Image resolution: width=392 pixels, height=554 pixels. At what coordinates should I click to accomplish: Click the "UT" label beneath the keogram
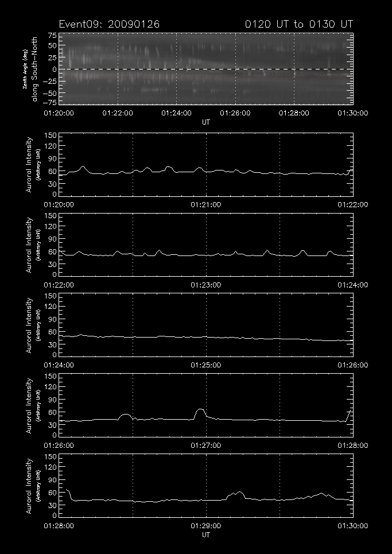[x=206, y=122]
